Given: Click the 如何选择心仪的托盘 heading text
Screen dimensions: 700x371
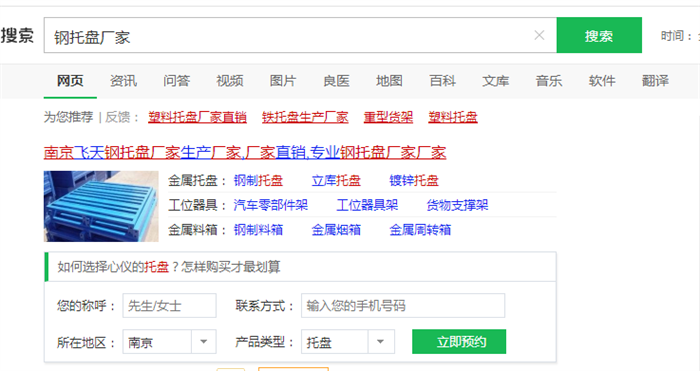Looking at the screenshot, I should pyautogui.click(x=168, y=267).
